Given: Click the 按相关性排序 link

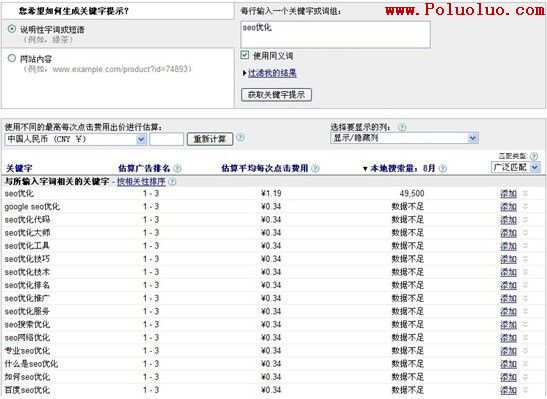Looking at the screenshot, I should [x=141, y=182].
